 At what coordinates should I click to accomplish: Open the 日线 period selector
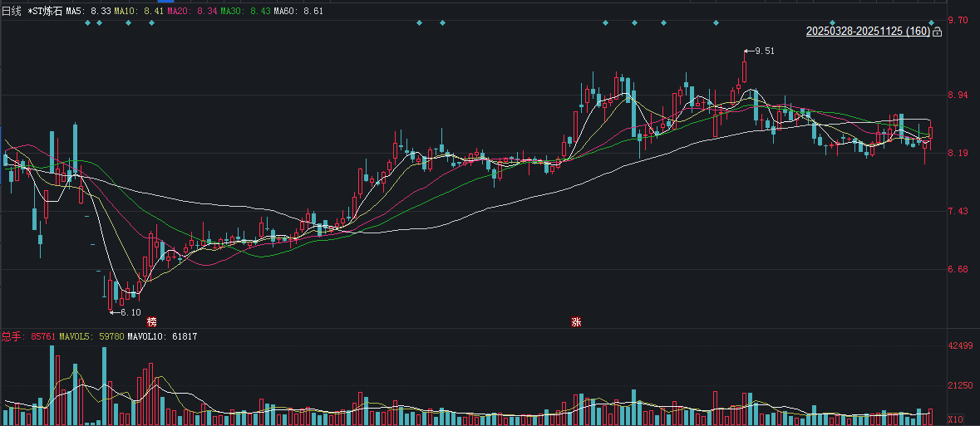(x=12, y=12)
